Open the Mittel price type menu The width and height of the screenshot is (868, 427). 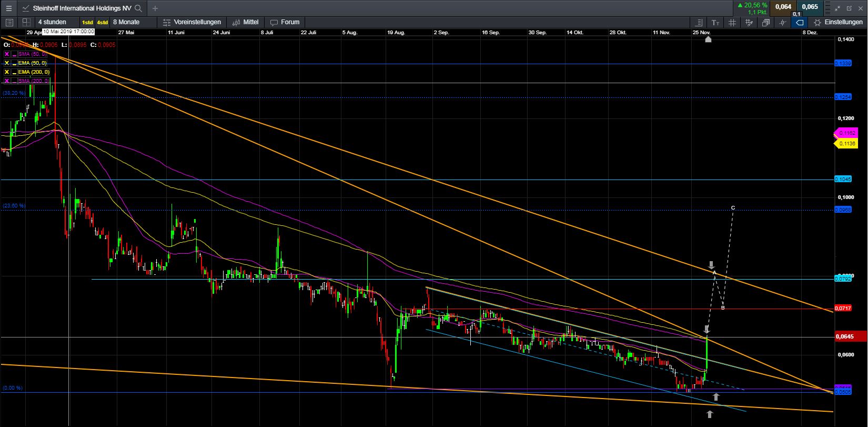[245, 22]
